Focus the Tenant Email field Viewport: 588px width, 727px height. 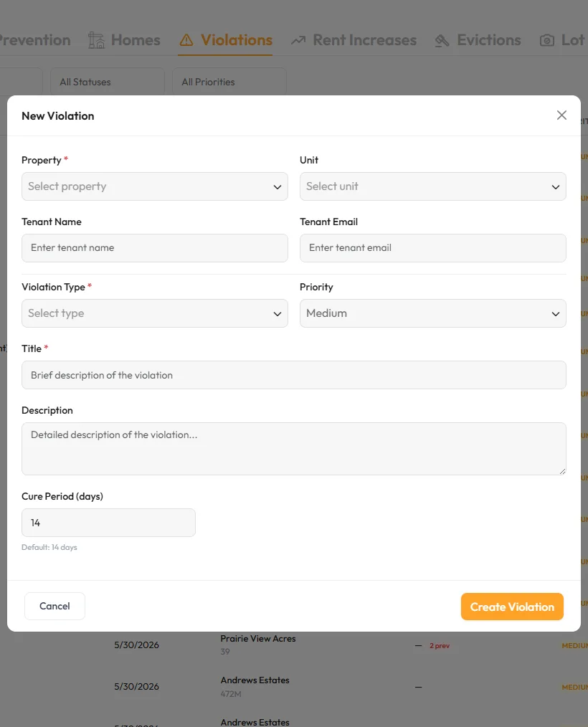432,247
